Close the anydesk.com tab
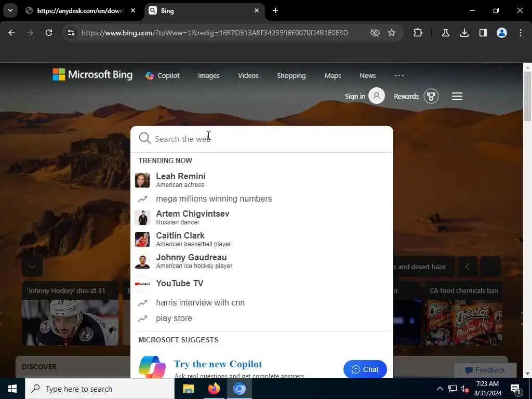Image resolution: width=532 pixels, height=399 pixels. (133, 10)
